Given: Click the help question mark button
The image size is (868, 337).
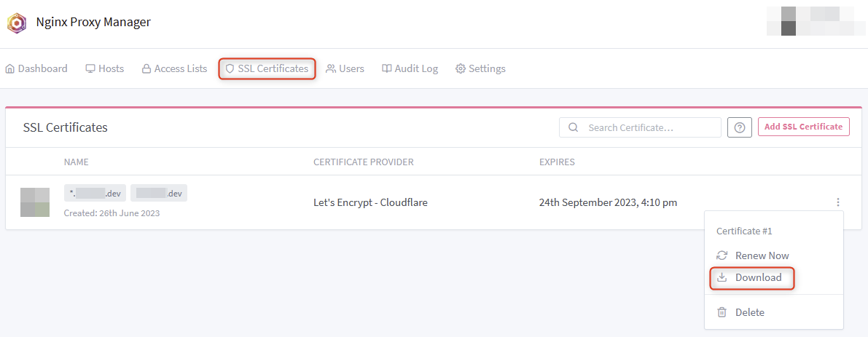Looking at the screenshot, I should pos(740,127).
